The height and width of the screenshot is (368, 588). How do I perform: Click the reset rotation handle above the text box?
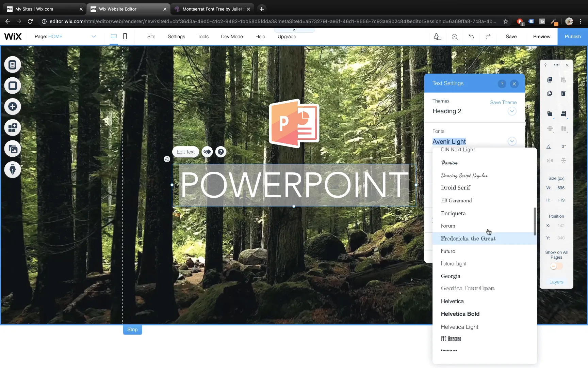(x=167, y=159)
